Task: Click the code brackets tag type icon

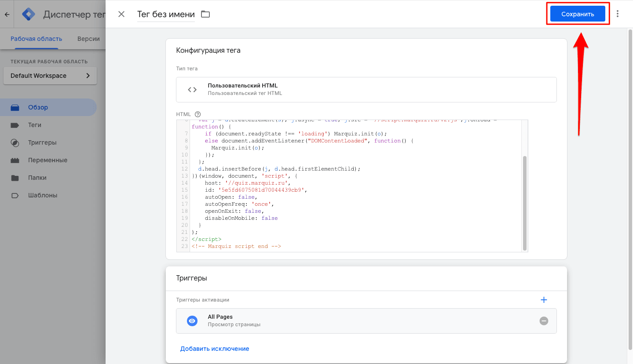Action: [x=192, y=90]
